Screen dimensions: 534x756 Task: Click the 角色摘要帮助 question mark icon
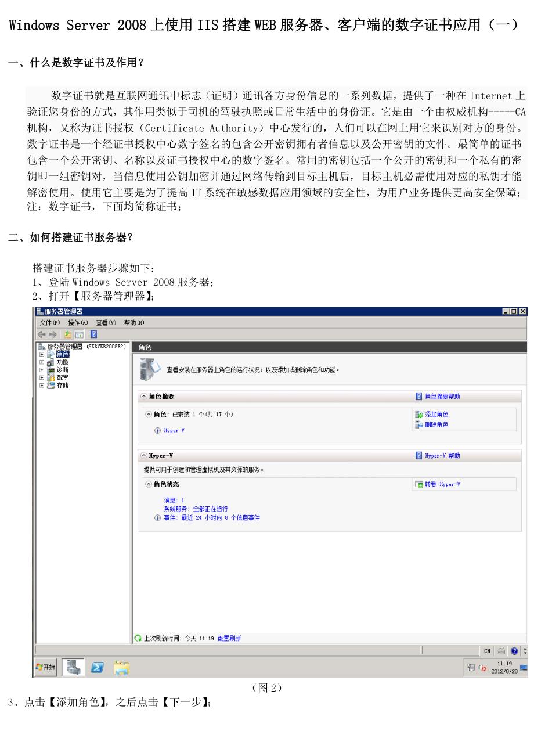419,397
